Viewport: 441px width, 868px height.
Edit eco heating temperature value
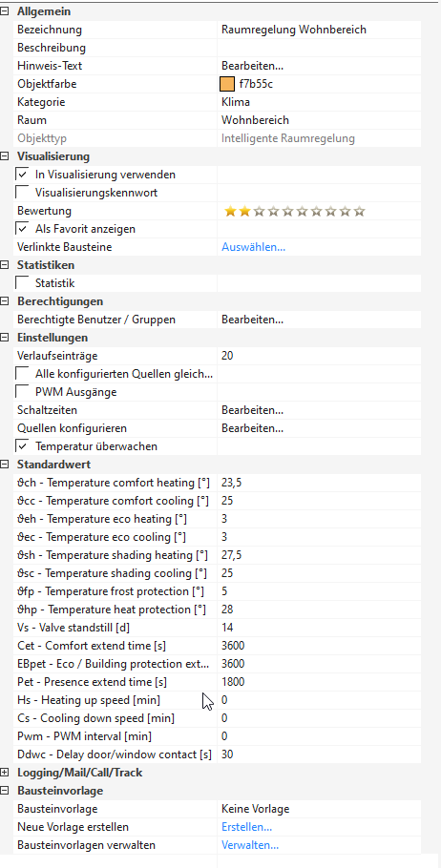[319, 519]
